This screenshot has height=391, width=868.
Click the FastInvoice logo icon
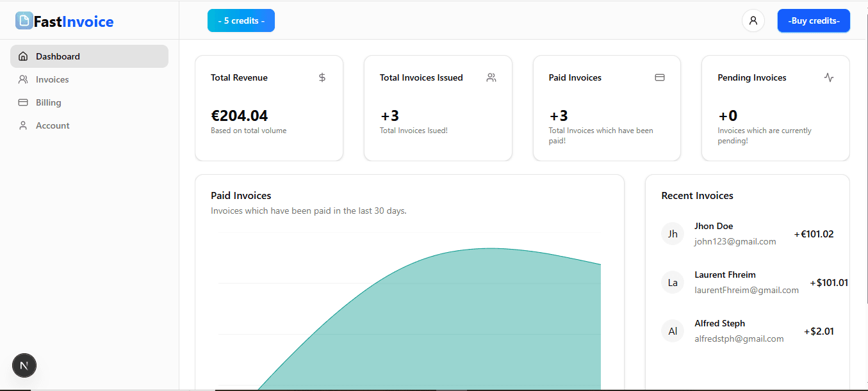point(24,21)
